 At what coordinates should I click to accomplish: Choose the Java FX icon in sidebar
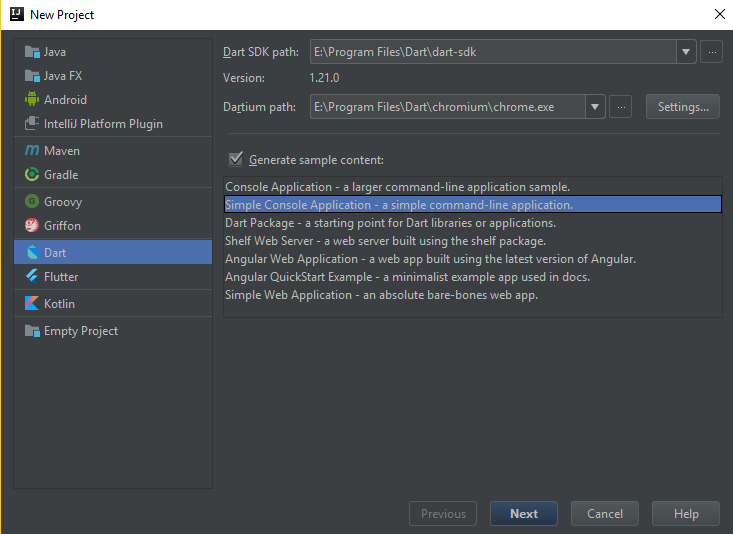tap(32, 75)
